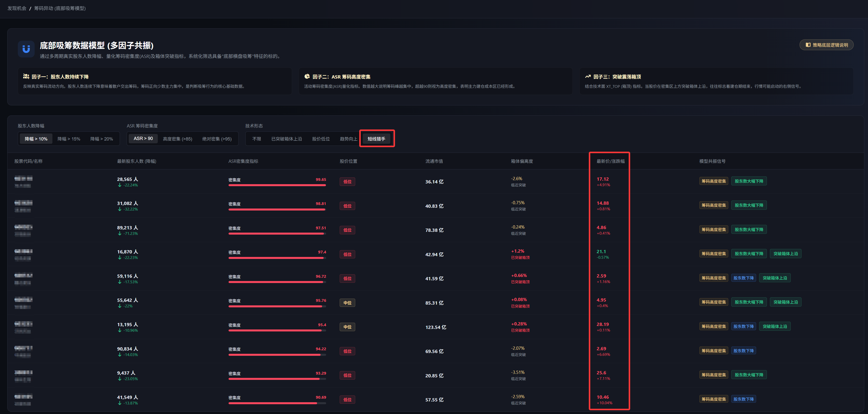Screen dimensions: 868x414
Task: Click the magnet model logo icon
Action: click(26, 49)
